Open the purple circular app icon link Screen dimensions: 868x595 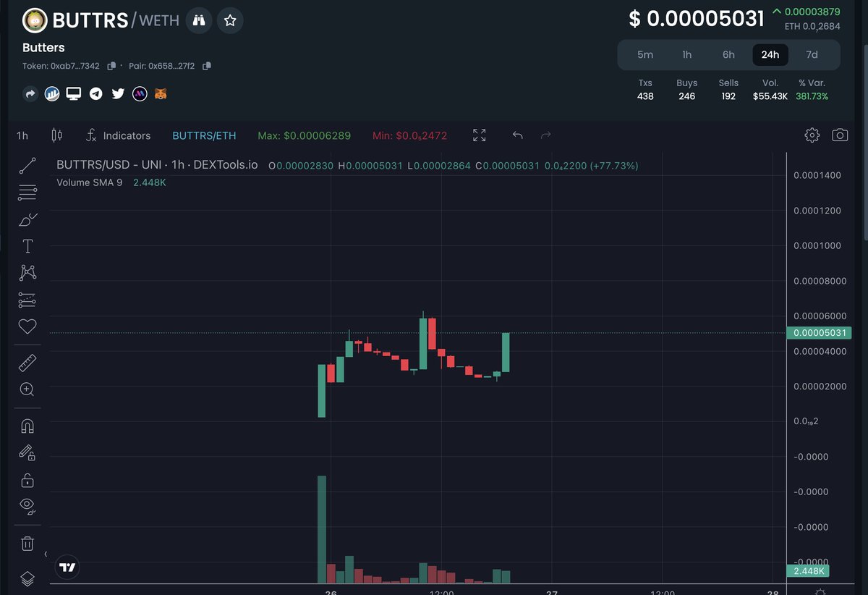(x=140, y=93)
